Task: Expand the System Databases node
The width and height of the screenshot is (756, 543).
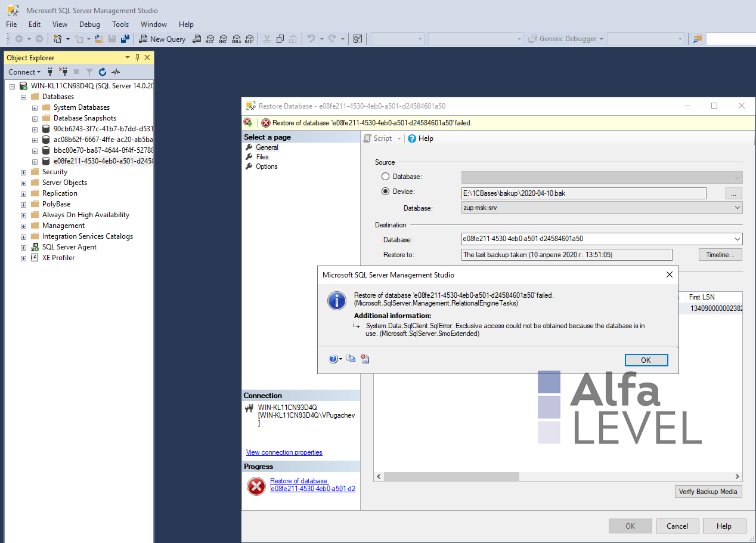Action: coord(35,107)
